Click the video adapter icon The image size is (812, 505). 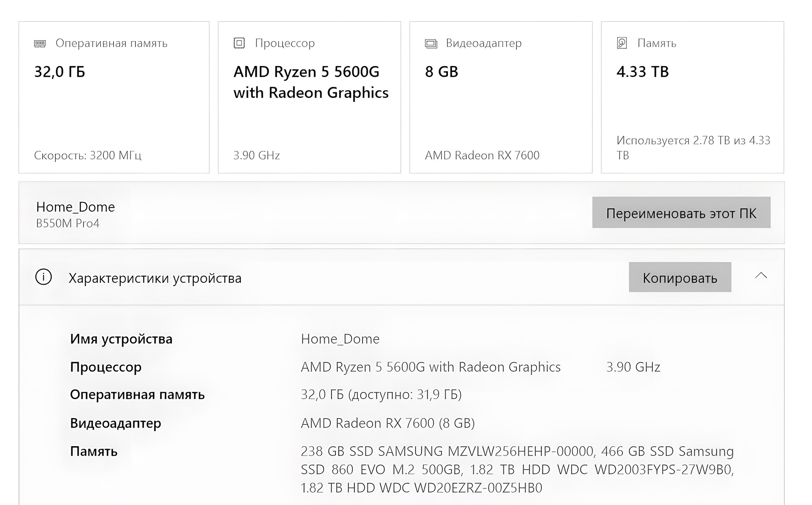pos(431,44)
